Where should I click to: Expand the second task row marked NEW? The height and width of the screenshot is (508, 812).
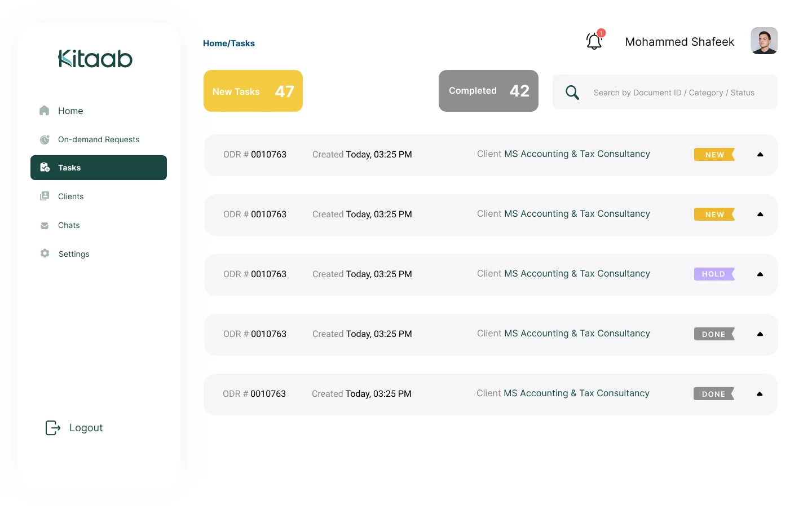(760, 214)
